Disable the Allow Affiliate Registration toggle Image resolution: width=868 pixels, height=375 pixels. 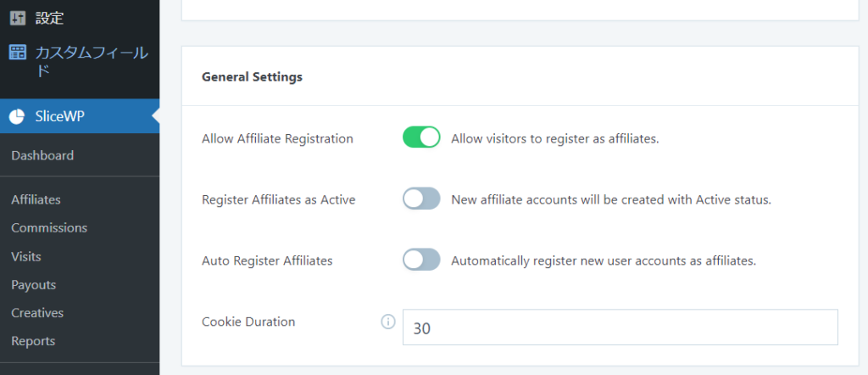(x=421, y=137)
